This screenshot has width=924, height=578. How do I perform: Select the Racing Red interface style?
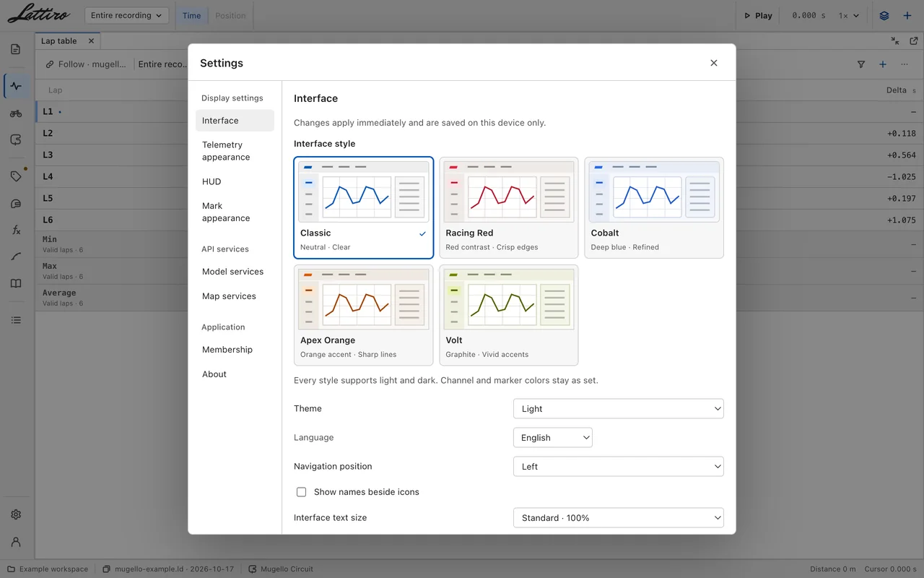[x=509, y=207]
